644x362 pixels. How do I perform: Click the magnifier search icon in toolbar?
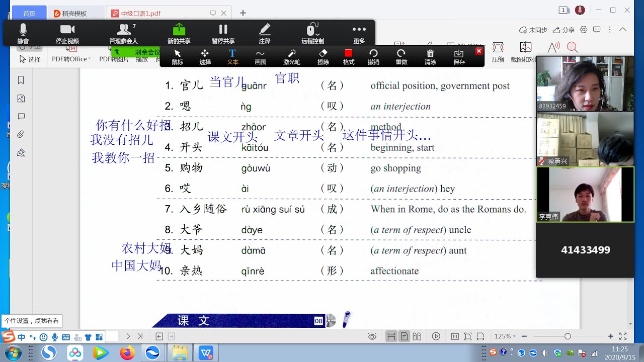pyautogui.click(x=573, y=47)
